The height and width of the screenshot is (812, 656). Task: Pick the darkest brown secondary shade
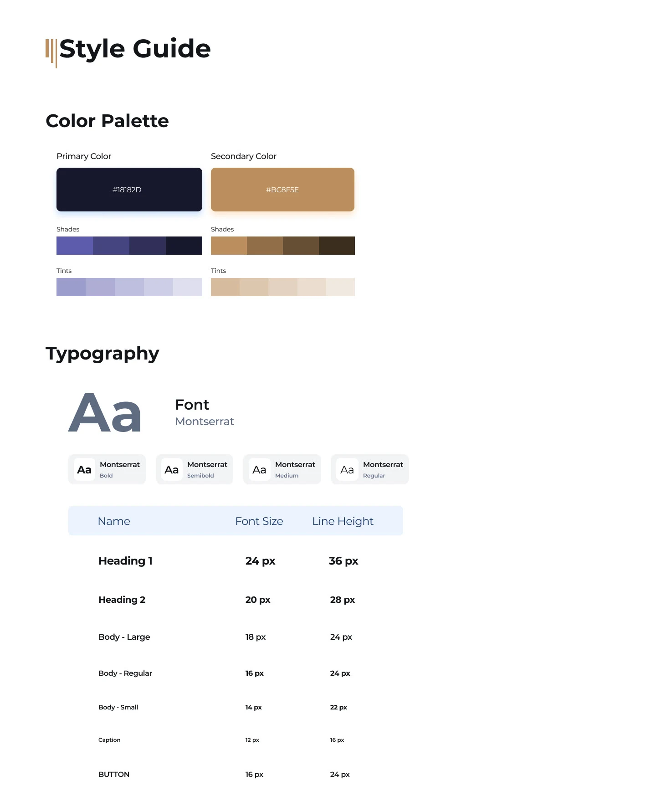pyautogui.click(x=337, y=246)
